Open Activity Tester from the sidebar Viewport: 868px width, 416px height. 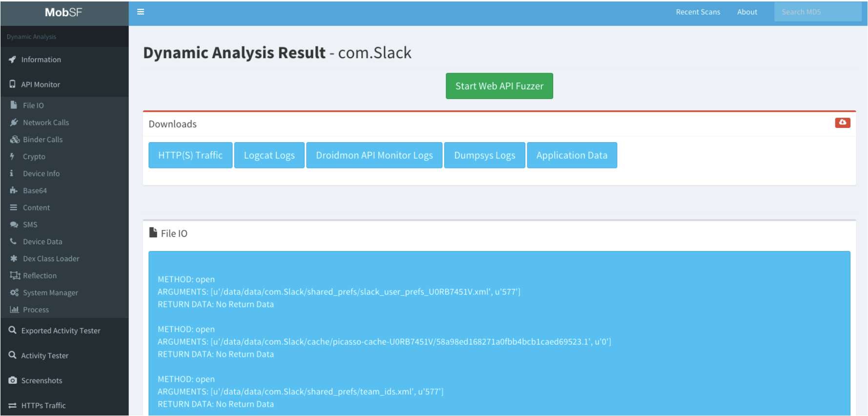click(x=64, y=355)
